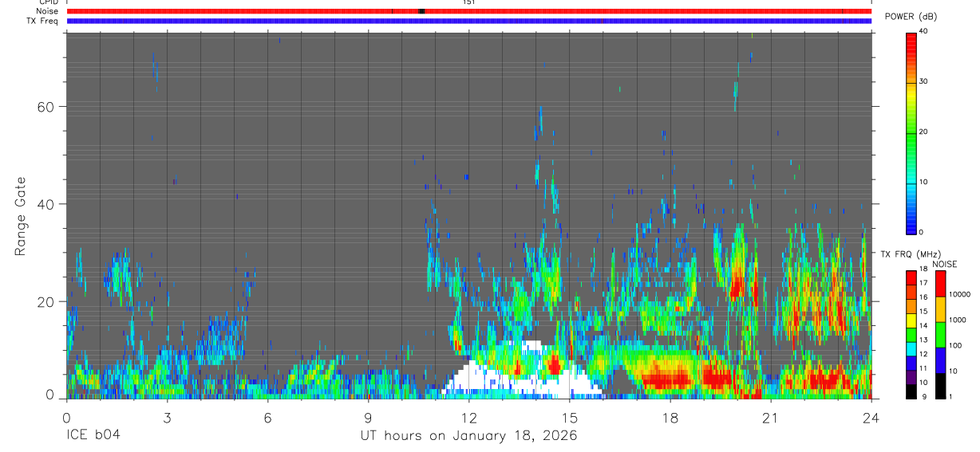Click the 10000 label in the NOISE legend

(x=959, y=294)
